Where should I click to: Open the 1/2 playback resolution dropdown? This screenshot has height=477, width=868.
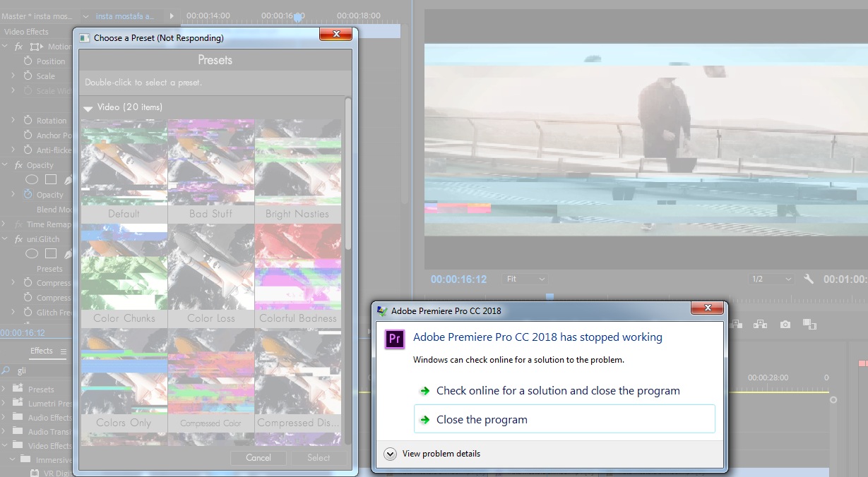772,279
